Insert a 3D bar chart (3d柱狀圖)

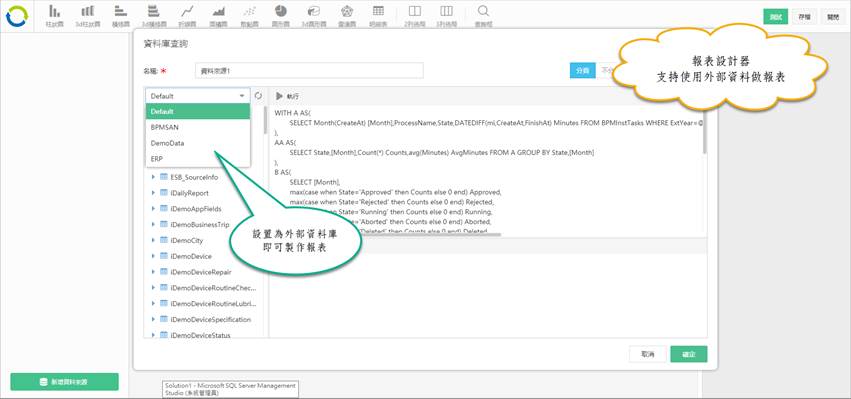tap(87, 16)
